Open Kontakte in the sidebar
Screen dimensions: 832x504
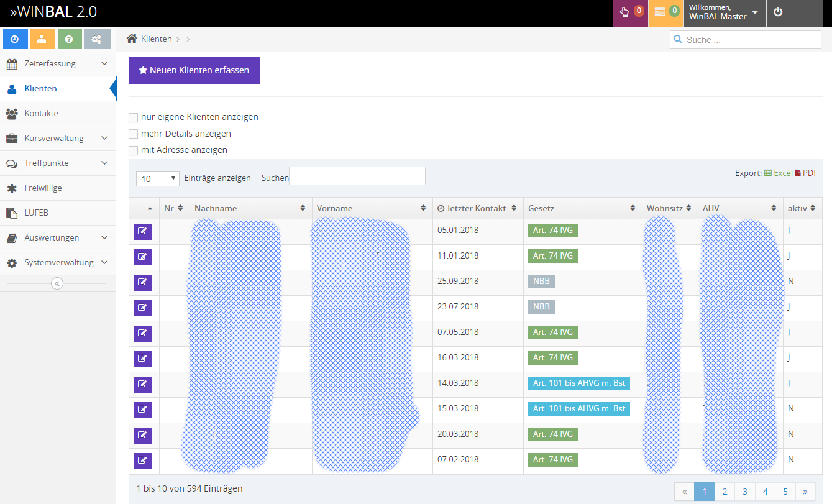tap(58, 113)
